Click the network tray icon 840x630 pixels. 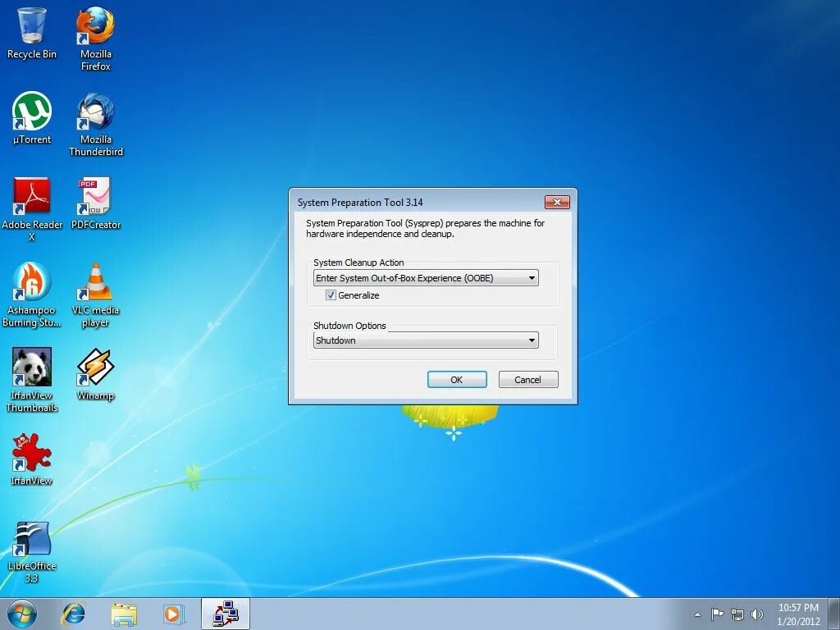pos(737,614)
